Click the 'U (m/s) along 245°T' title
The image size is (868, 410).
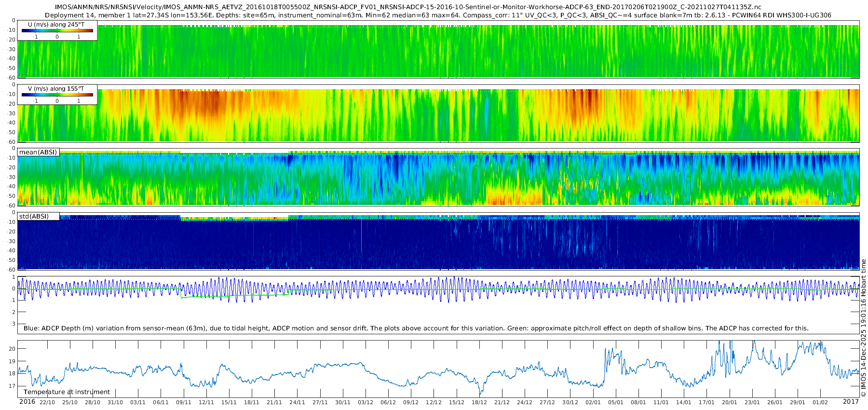point(56,25)
